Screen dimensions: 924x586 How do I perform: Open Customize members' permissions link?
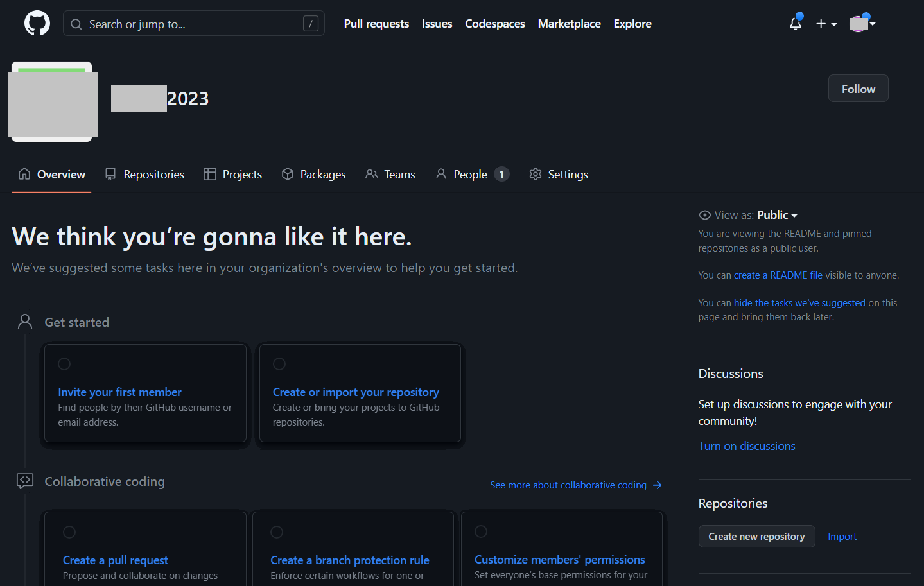click(560, 560)
